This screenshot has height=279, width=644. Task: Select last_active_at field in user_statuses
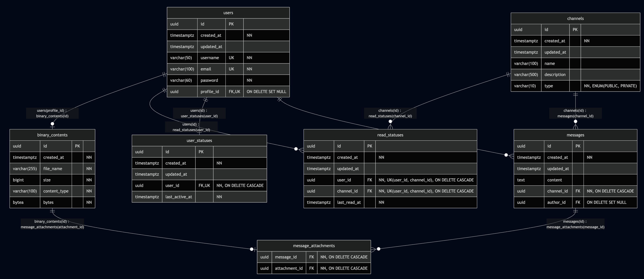179,197
